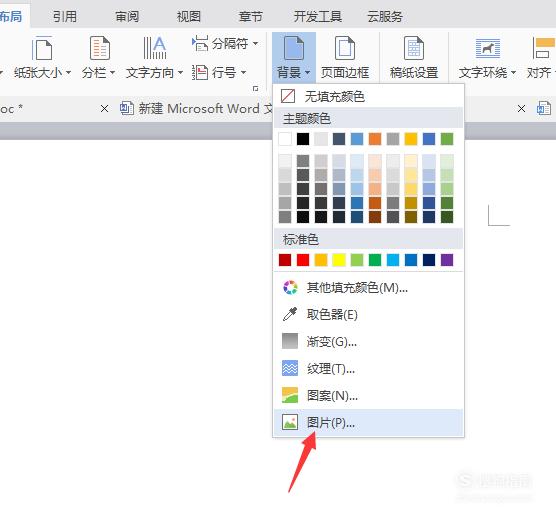This screenshot has width=556, height=527.
Task: Pick the green theme color swatch
Action: tap(447, 139)
